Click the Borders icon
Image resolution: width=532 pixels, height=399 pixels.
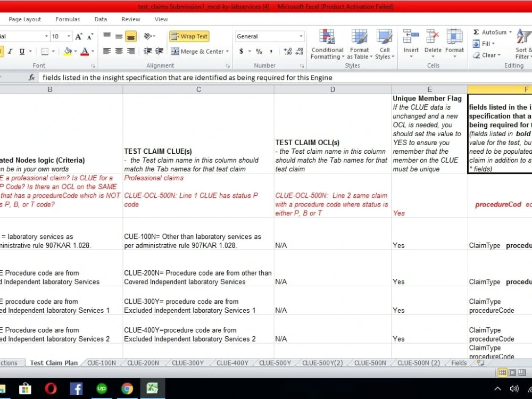pyautogui.click(x=45, y=52)
